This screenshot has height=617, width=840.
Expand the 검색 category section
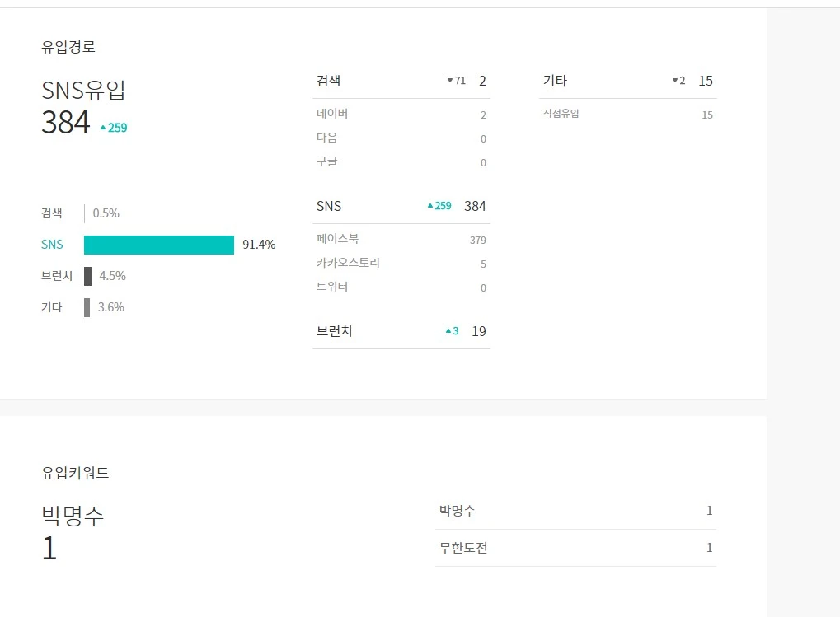point(327,81)
